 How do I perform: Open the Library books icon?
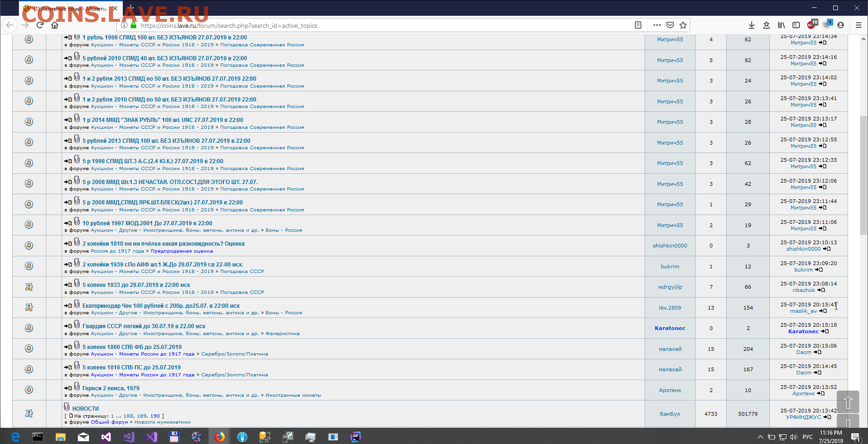781,25
